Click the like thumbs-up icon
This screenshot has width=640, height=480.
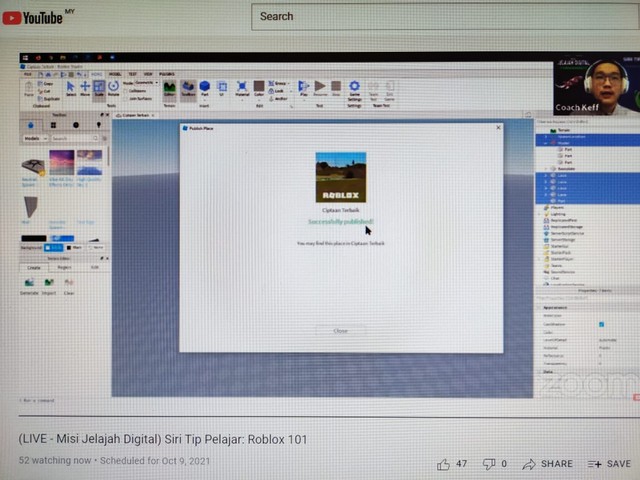point(443,464)
